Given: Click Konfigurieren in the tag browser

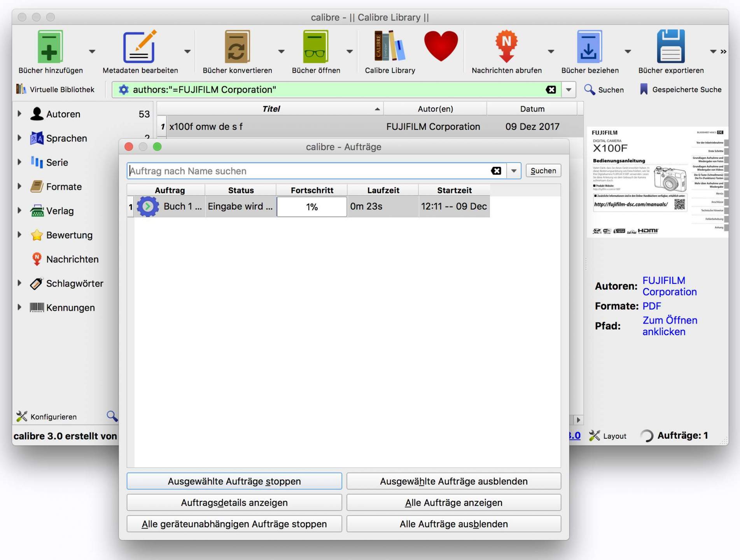Looking at the screenshot, I should click(x=47, y=416).
